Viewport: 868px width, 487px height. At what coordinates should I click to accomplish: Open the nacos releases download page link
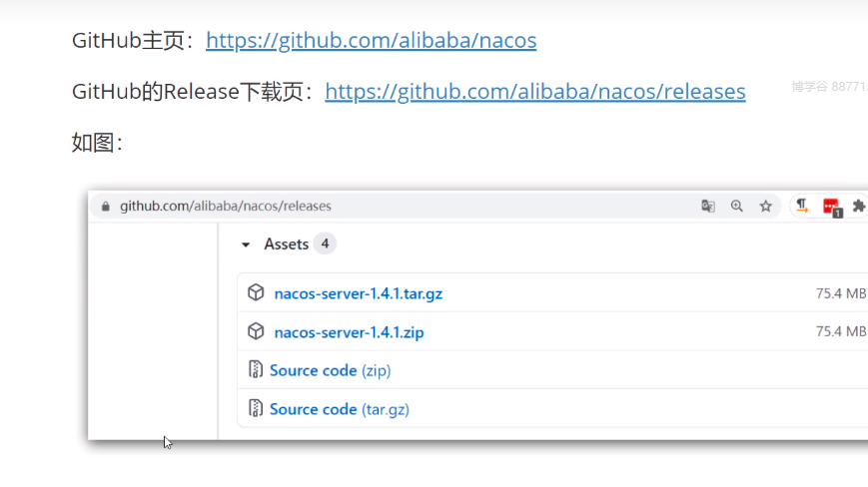(534, 91)
